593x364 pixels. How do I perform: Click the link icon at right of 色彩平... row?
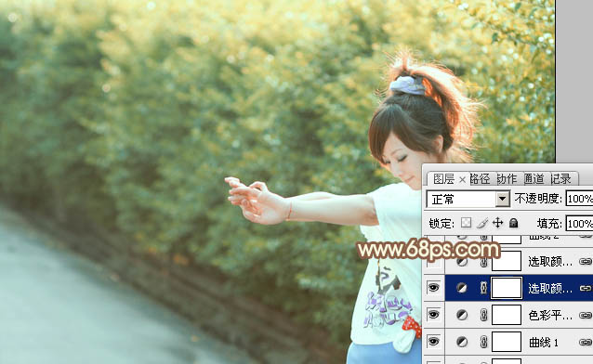(585, 315)
